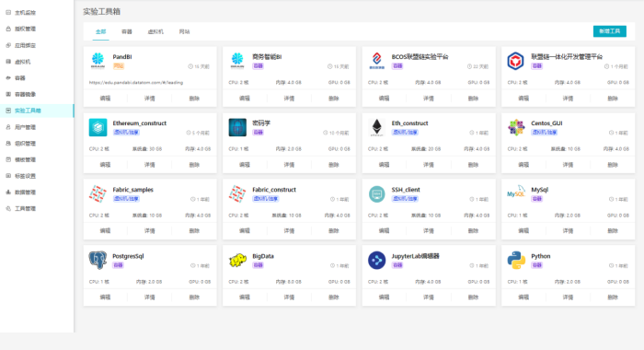Image resolution: width=644 pixels, height=350 pixels.
Task: Click the 密码学 card icon
Action: 237,127
